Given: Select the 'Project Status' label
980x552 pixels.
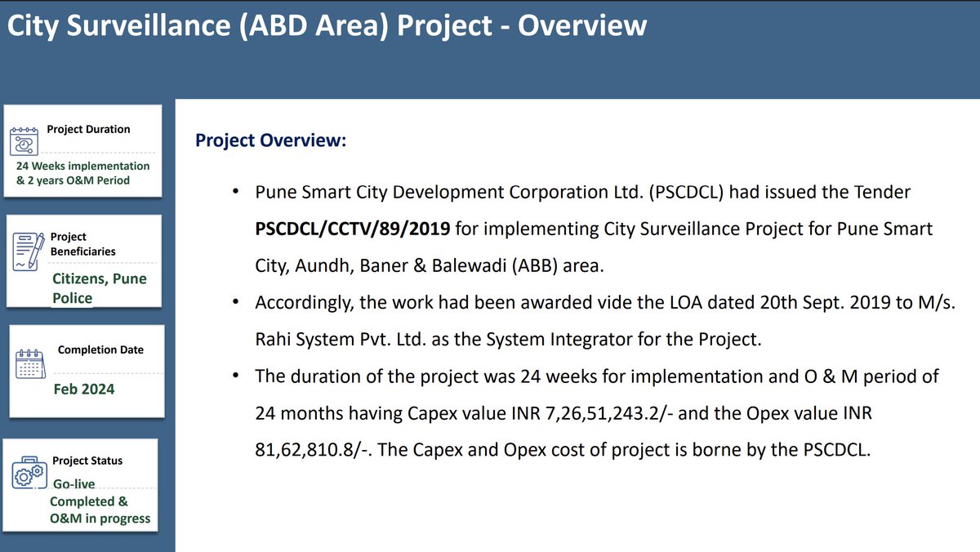Looking at the screenshot, I should pos(87,461).
